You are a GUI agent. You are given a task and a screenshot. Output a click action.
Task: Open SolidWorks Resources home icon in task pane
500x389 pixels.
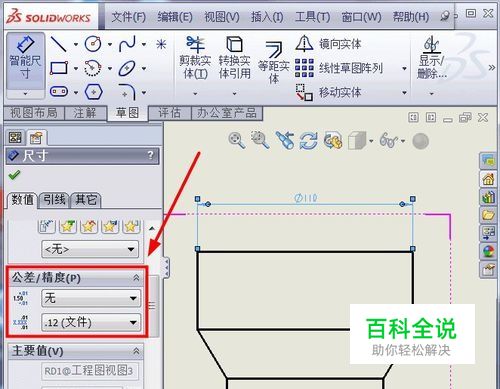tap(488, 179)
